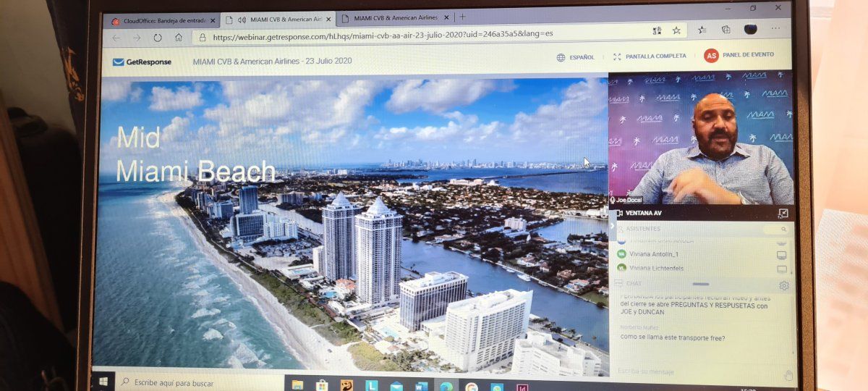Image resolution: width=868 pixels, height=391 pixels.
Task: Raise hand with the hand icon
Action: (788, 374)
